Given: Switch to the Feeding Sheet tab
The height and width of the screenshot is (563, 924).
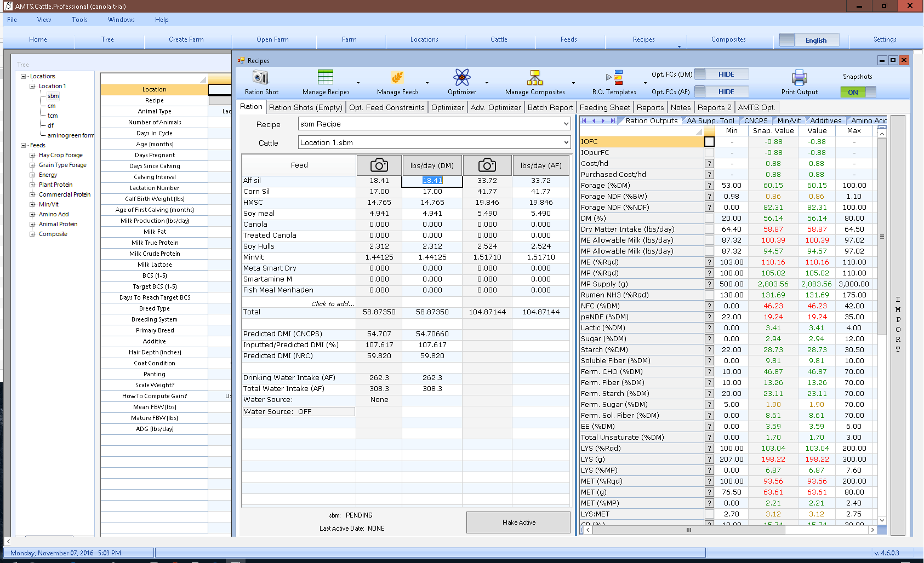Looking at the screenshot, I should click(604, 108).
